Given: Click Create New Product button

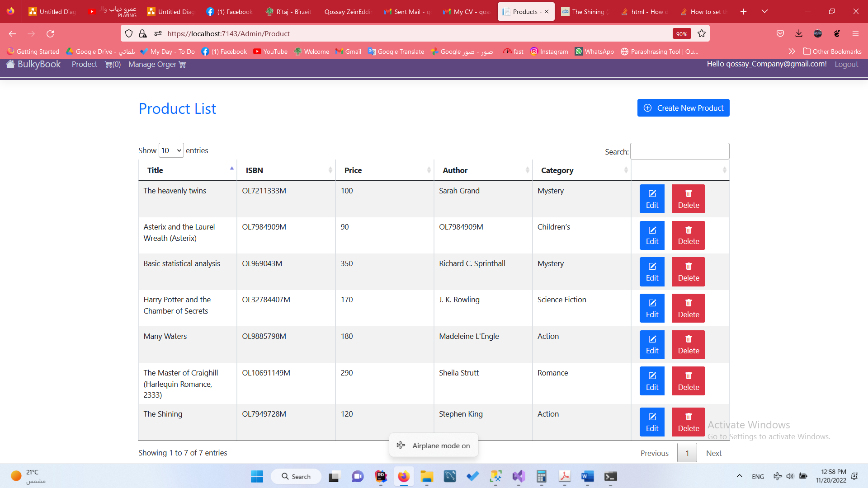Looking at the screenshot, I should pyautogui.click(x=683, y=108).
